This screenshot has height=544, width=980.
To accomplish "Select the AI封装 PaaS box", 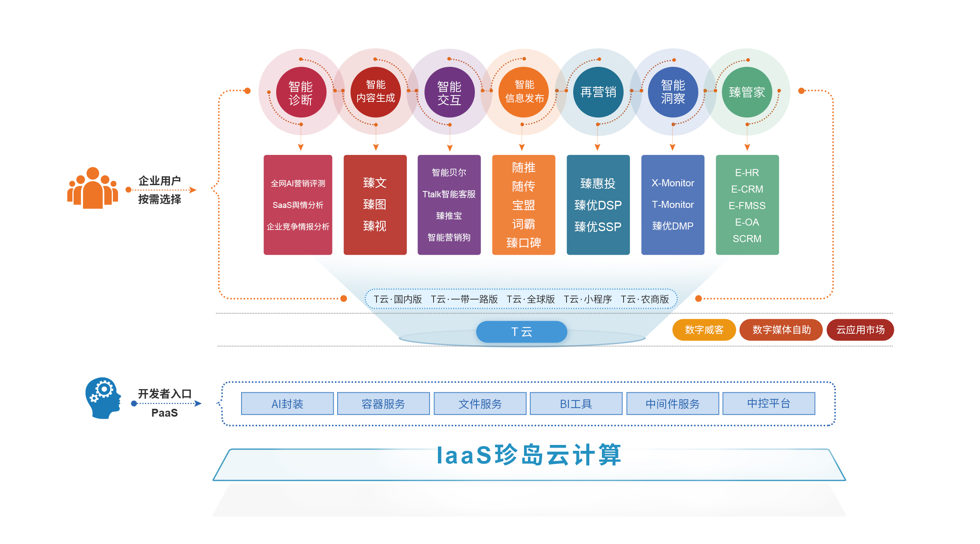I will pyautogui.click(x=287, y=404).
